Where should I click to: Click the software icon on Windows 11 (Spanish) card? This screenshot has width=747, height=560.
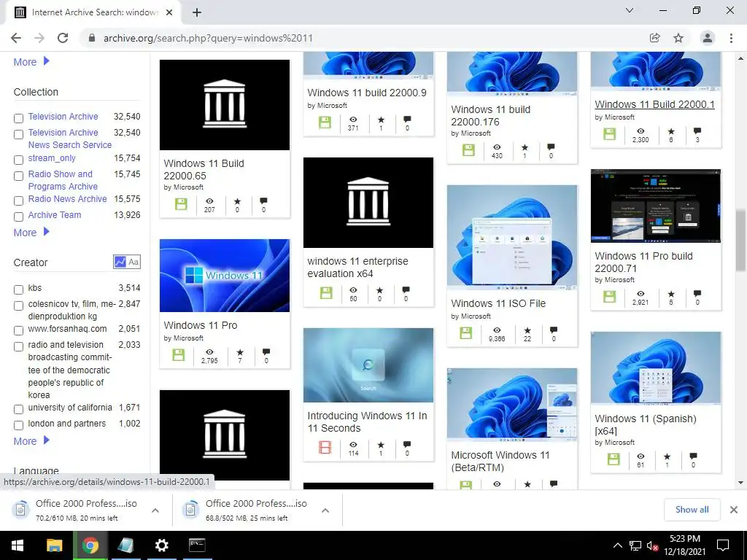click(x=614, y=459)
